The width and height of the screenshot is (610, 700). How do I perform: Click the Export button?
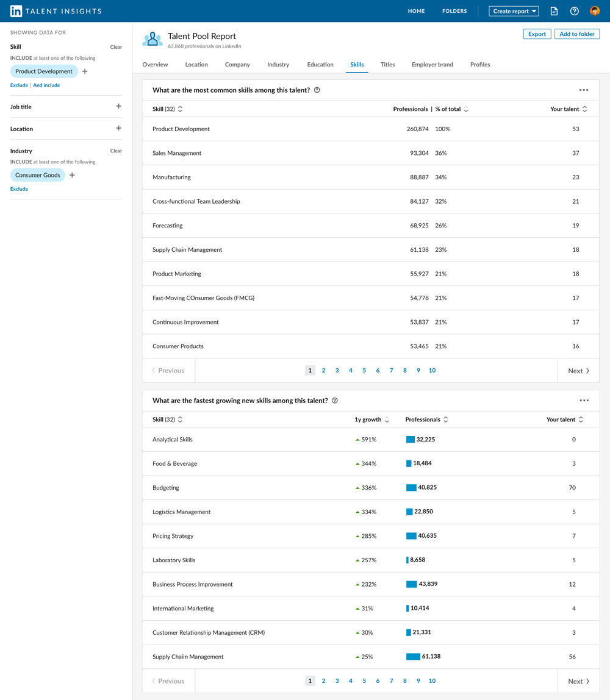pos(537,34)
